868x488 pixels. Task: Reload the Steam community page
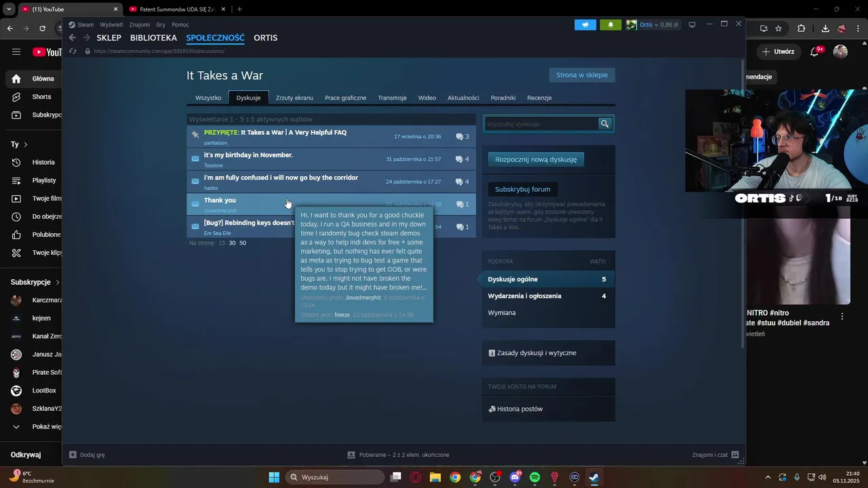pos(73,51)
